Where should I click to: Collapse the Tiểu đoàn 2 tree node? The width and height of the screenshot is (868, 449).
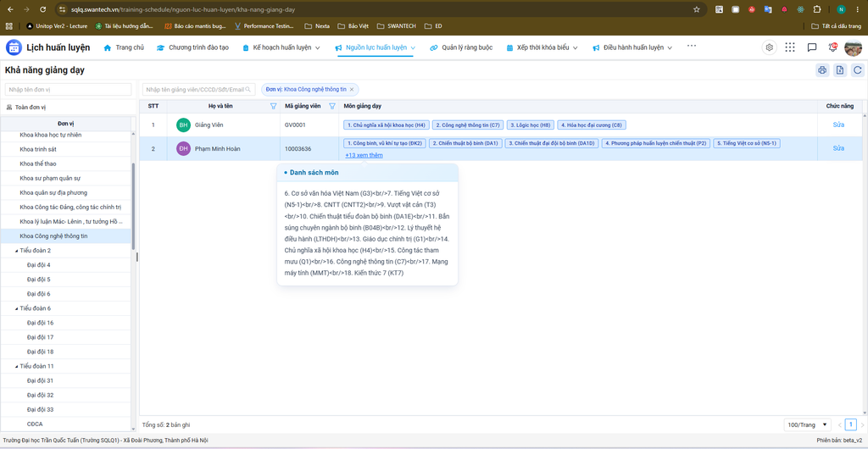[16, 251]
